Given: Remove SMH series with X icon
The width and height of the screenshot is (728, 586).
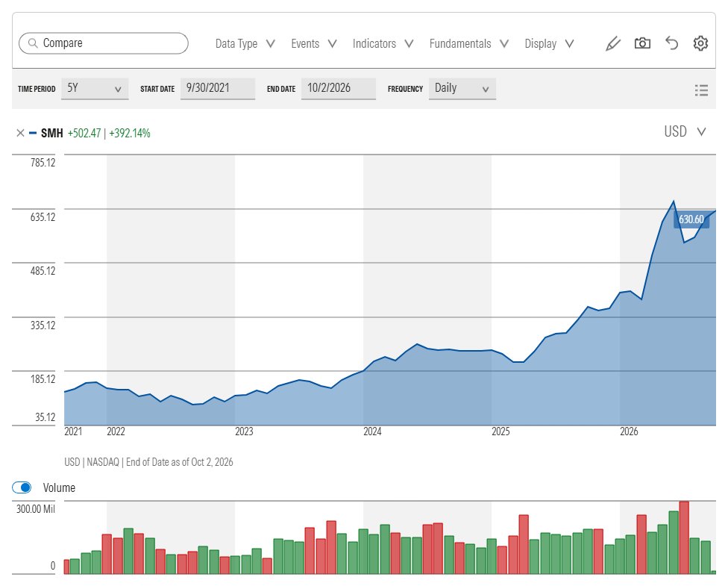Looking at the screenshot, I should tap(20, 133).
